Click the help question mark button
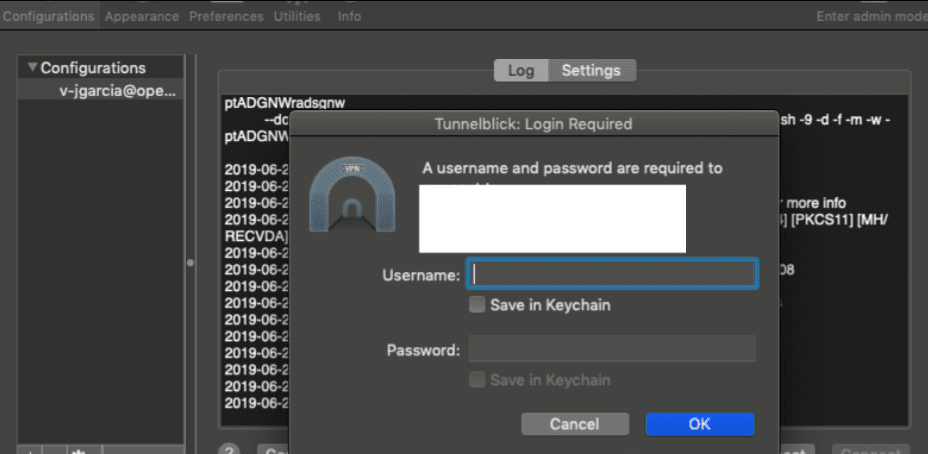The height and width of the screenshot is (454, 928). (228, 450)
